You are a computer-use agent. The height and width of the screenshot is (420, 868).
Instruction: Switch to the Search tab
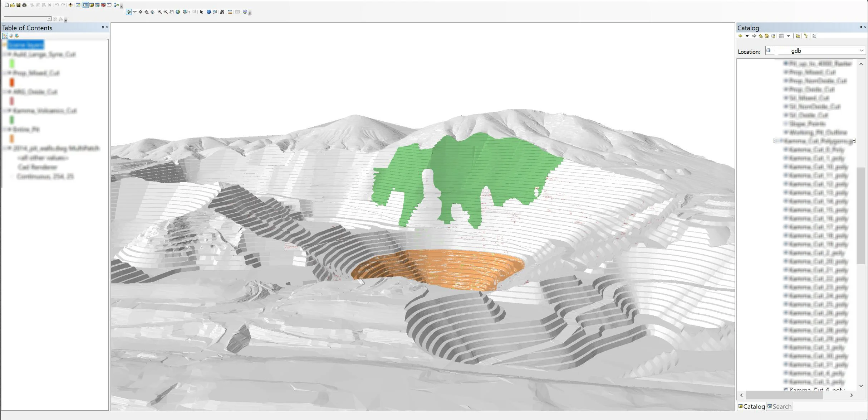point(780,406)
